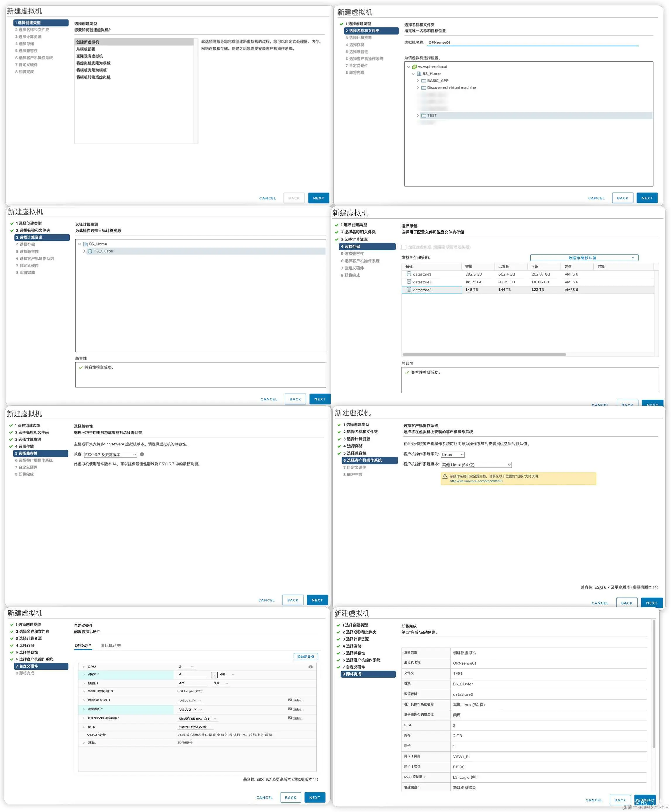Select 从模板部署 creation type
This screenshot has width=671, height=812.
[86, 49]
